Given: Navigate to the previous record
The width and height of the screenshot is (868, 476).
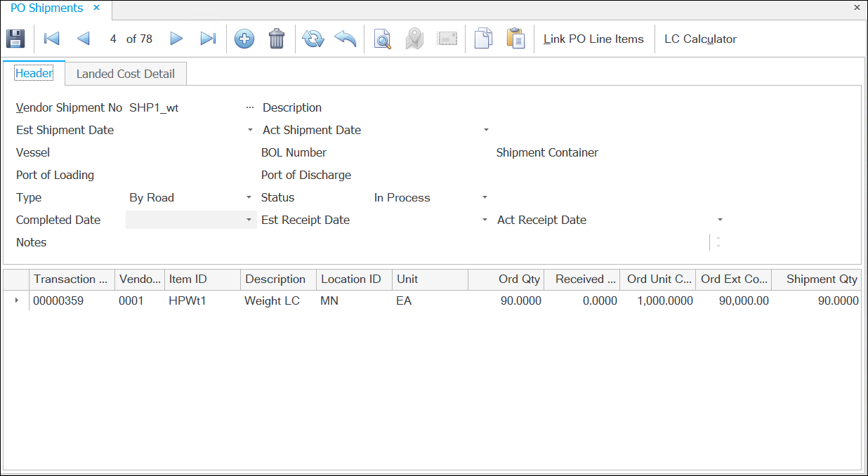Looking at the screenshot, I should pos(84,39).
